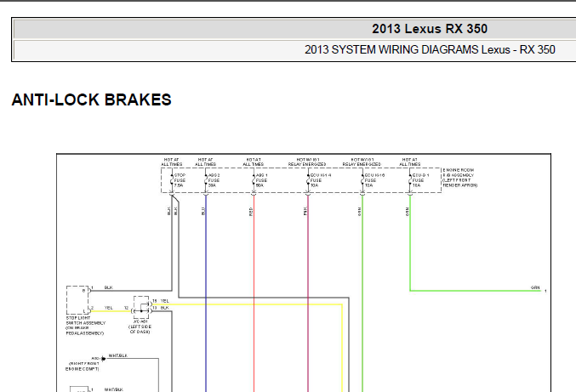Select the ABS 2 fuse symbol

pos(206,180)
